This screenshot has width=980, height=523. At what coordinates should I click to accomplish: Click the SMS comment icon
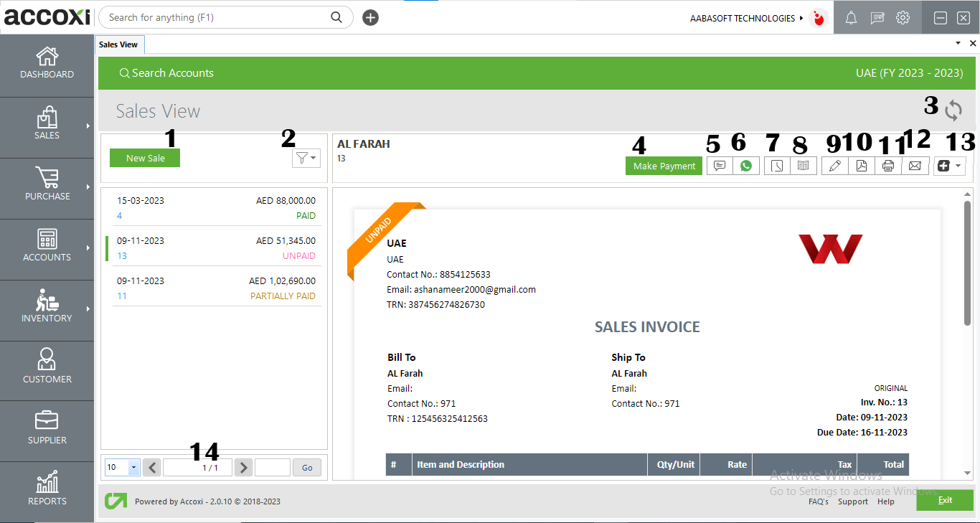pyautogui.click(x=719, y=166)
